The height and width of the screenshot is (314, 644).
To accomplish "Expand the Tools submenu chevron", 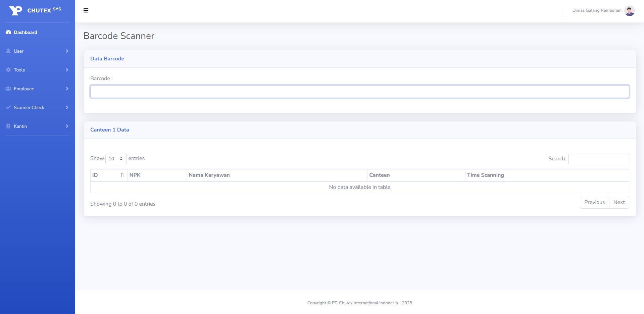I will point(67,70).
